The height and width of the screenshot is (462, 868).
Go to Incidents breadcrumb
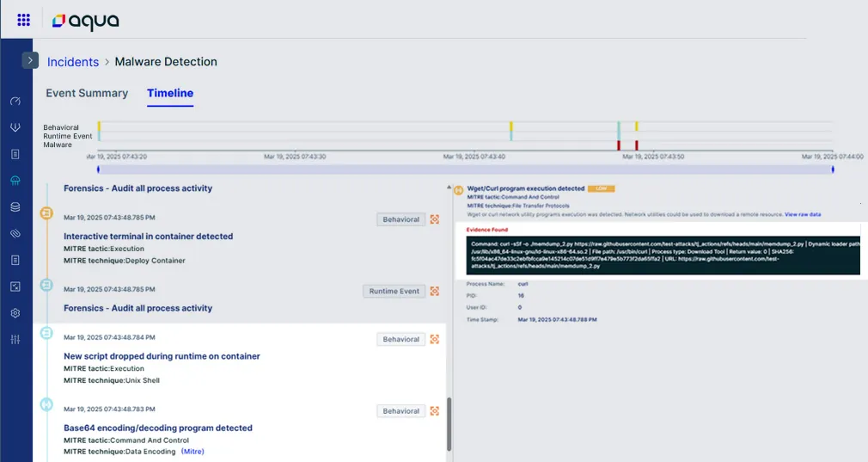[73, 62]
